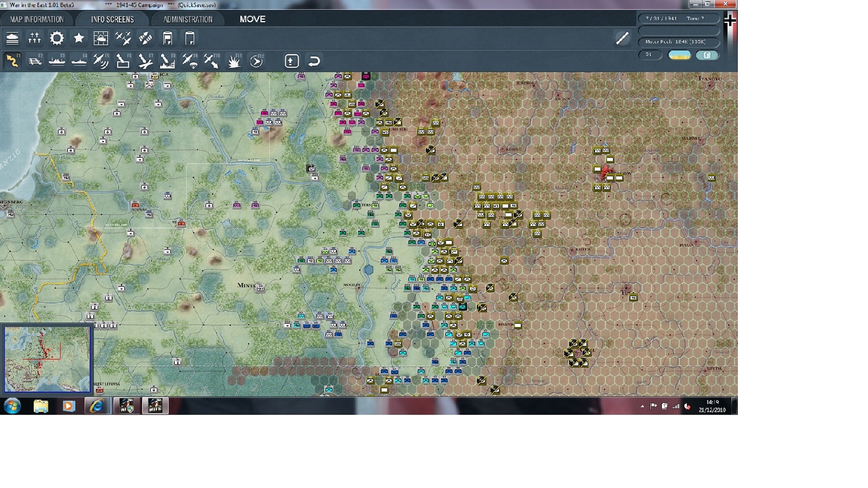Select the F7 bomb airfield mode
The height and width of the screenshot is (488, 868).
tap(145, 61)
